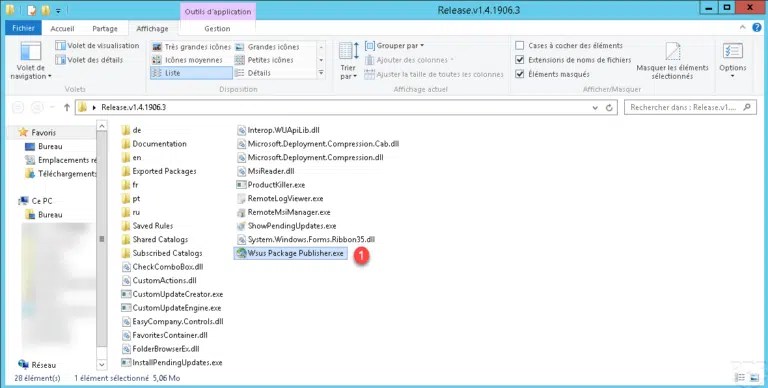Refresh the current folder view
The image size is (768, 388).
click(x=609, y=107)
